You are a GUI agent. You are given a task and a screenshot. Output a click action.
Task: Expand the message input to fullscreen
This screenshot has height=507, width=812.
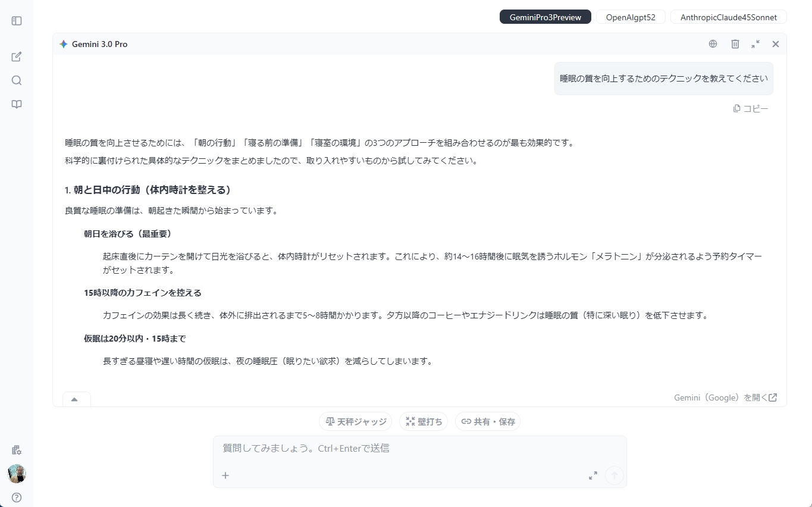(x=592, y=475)
